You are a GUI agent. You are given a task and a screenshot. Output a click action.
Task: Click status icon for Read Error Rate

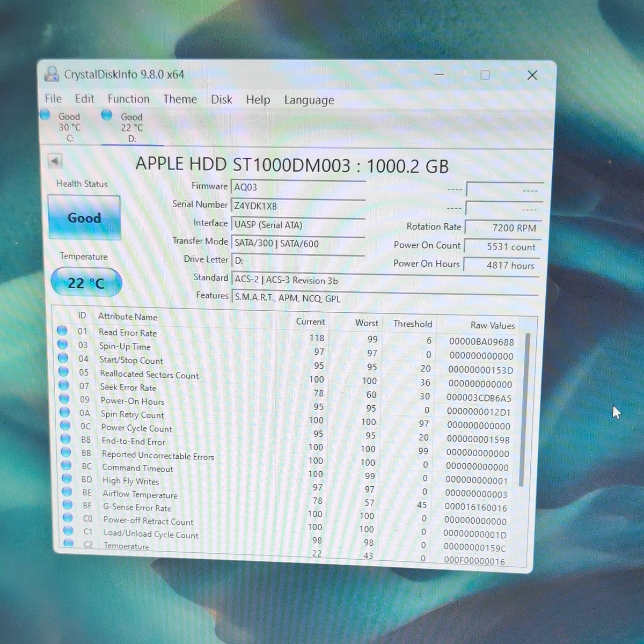[62, 330]
